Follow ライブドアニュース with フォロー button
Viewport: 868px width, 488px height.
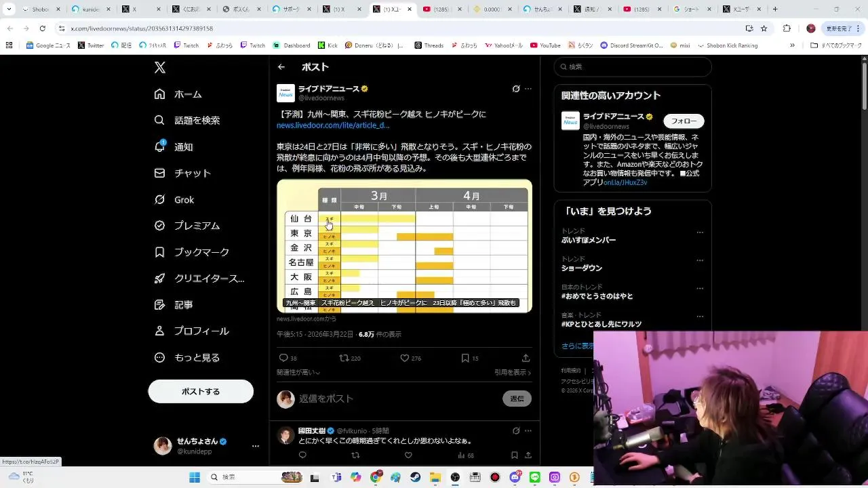pos(684,121)
